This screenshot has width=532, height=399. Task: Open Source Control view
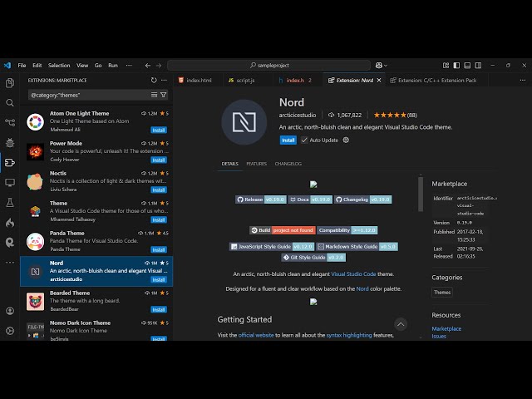click(x=10, y=123)
